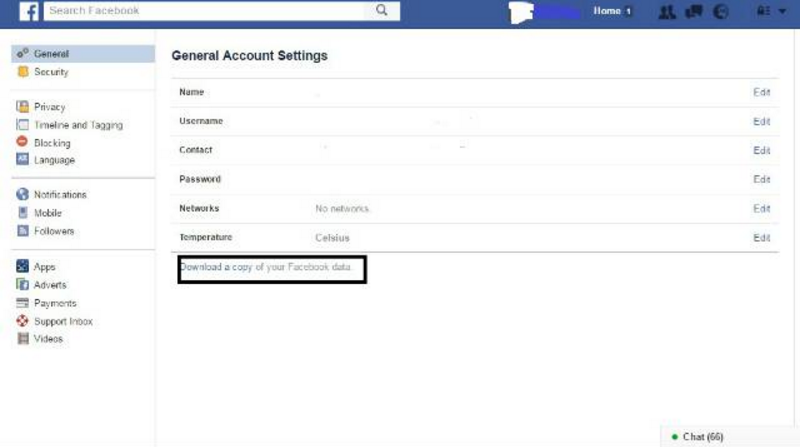This screenshot has width=800, height=447.
Task: Edit the Password row
Action: pos(761,180)
